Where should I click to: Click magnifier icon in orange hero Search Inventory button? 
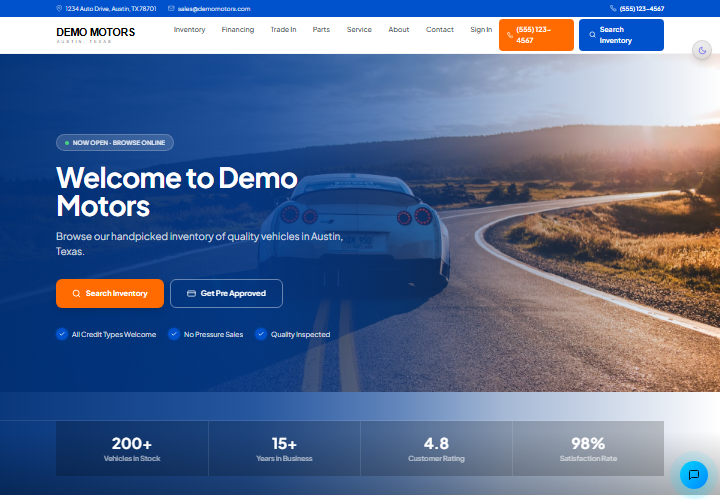pos(77,293)
